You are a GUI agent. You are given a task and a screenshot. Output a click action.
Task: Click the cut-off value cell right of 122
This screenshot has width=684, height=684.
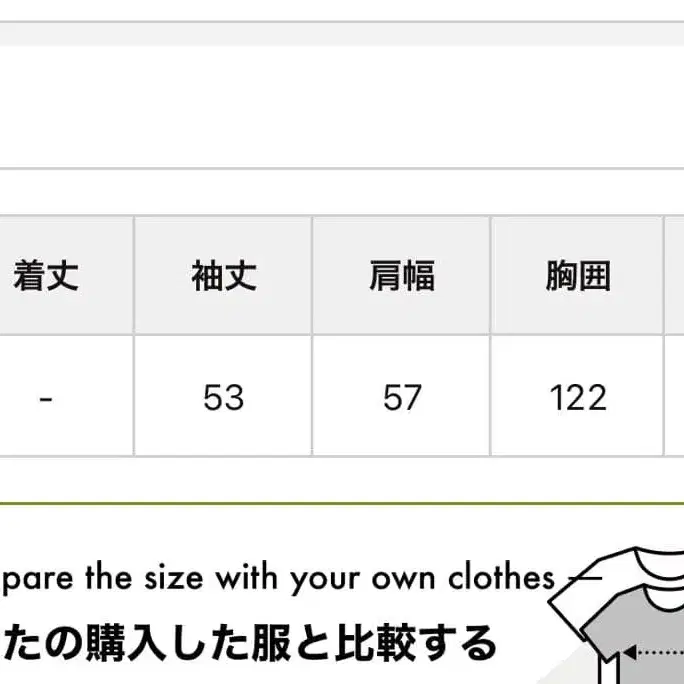coord(675,397)
